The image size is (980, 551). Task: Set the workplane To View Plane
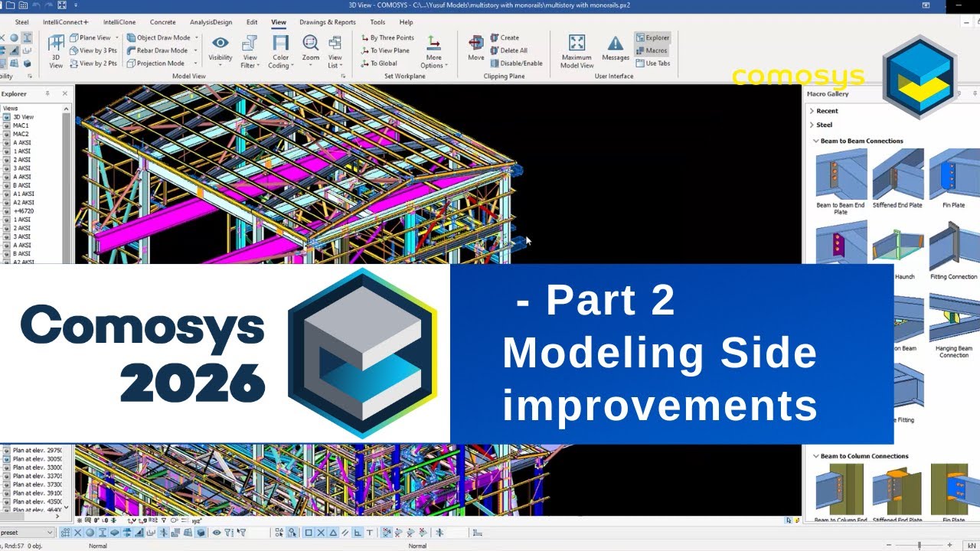pos(385,51)
